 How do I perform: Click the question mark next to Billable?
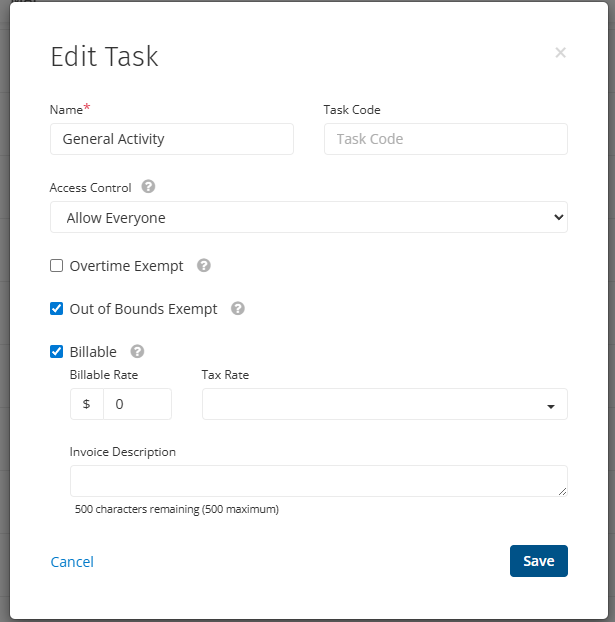137,352
